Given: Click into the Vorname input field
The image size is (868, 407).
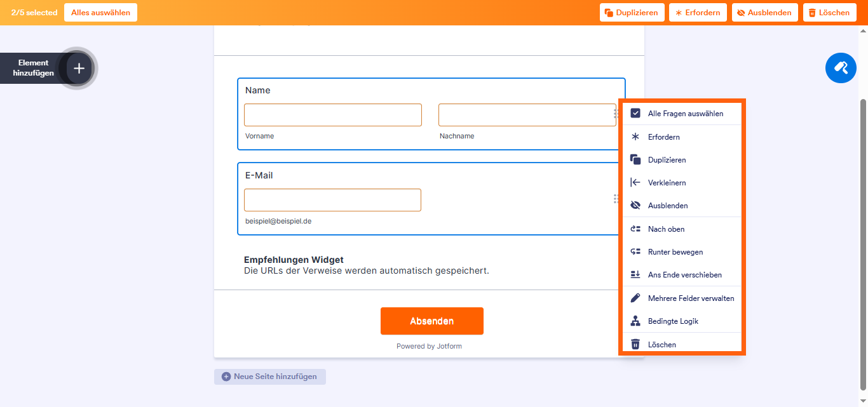Looking at the screenshot, I should [332, 115].
